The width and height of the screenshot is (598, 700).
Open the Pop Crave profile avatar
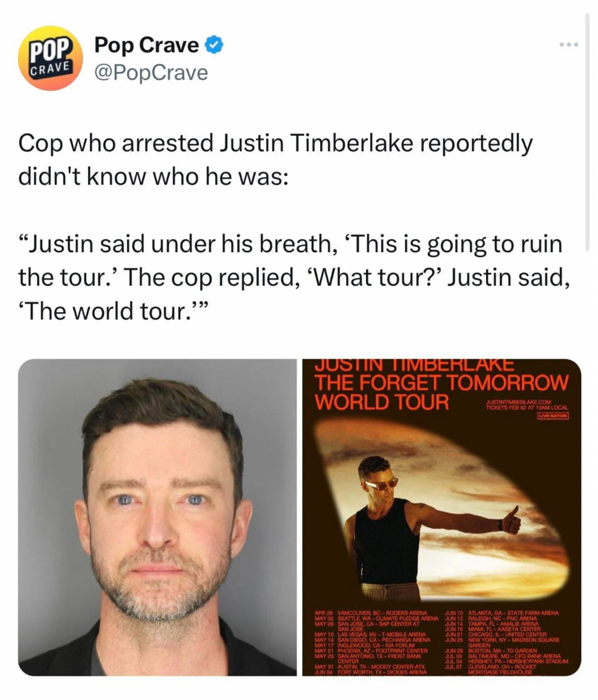50,58
